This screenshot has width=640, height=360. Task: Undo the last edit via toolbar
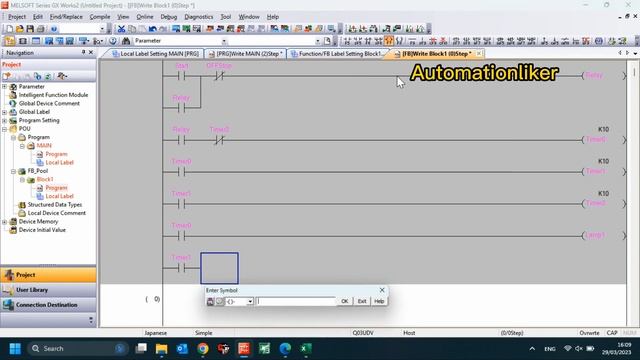point(153,29)
